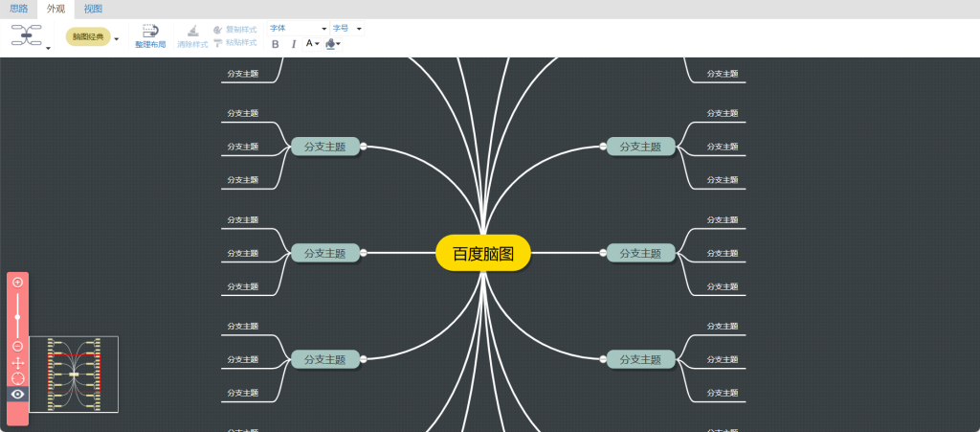Apply font color with the A icon
Viewport: 980px width, 432px height.
point(309,44)
